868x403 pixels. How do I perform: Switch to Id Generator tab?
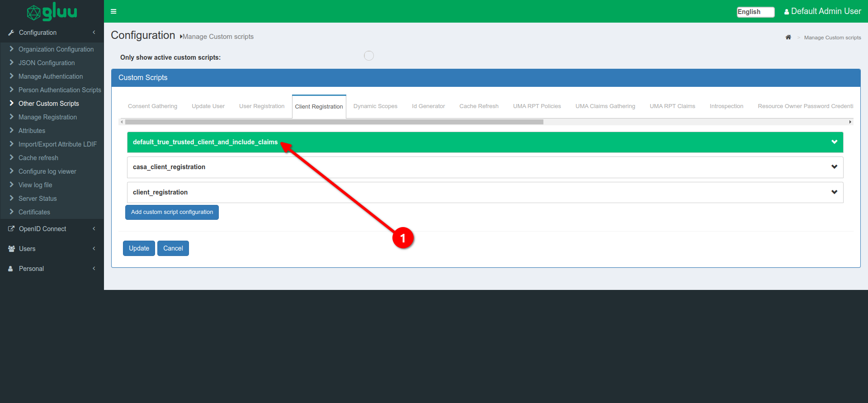pyautogui.click(x=428, y=106)
